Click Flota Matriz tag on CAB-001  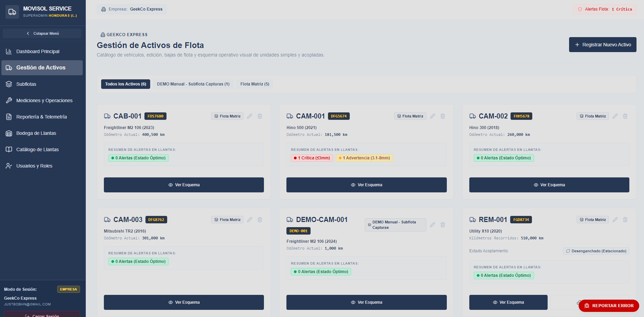pyautogui.click(x=227, y=116)
